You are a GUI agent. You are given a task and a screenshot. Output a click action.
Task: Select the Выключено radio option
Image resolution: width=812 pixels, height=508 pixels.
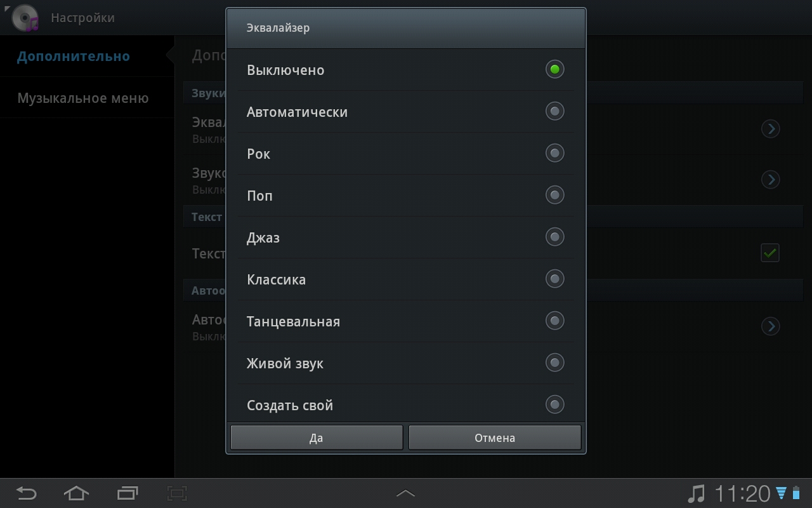[x=554, y=70]
